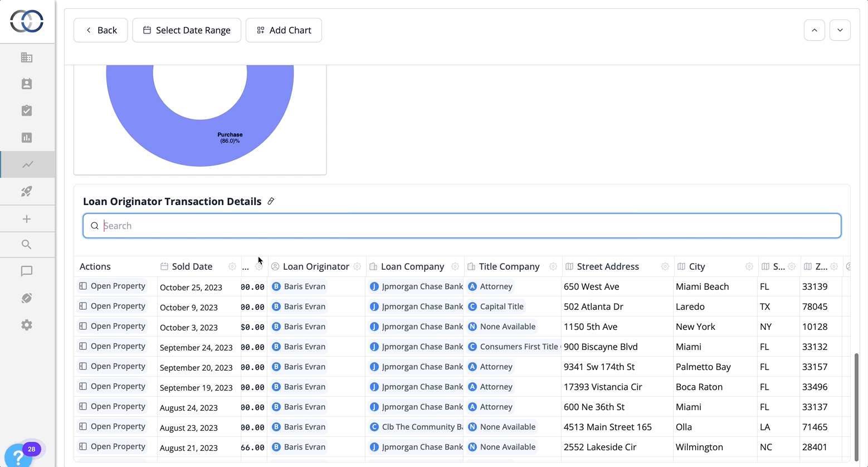Open settings gear of truncated price column

tap(259, 266)
